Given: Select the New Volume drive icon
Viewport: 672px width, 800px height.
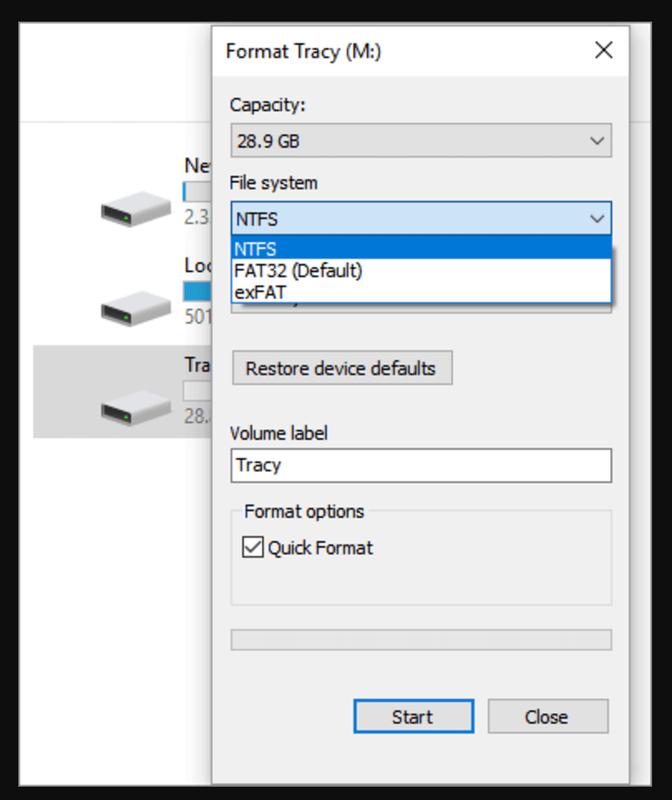Looking at the screenshot, I should pyautogui.click(x=133, y=208).
